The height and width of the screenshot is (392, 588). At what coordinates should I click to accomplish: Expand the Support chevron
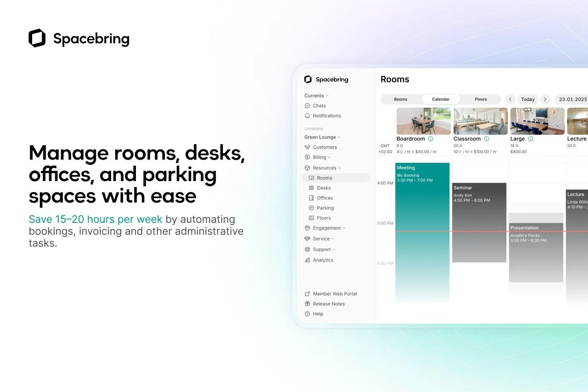pos(334,249)
